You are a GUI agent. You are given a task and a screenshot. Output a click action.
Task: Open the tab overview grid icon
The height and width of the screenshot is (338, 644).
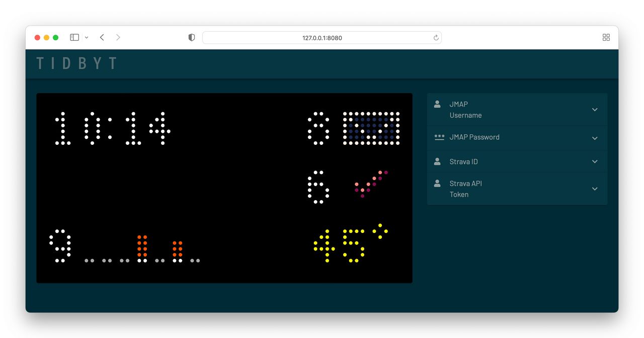(x=606, y=37)
